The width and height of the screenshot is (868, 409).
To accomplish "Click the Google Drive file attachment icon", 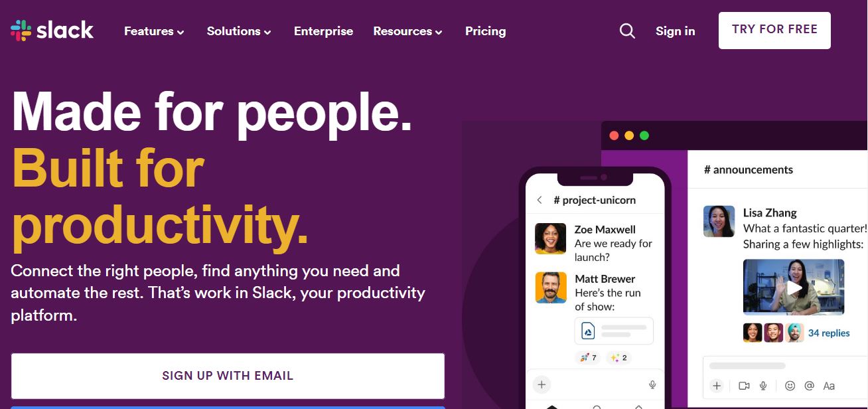I will pyautogui.click(x=588, y=331).
